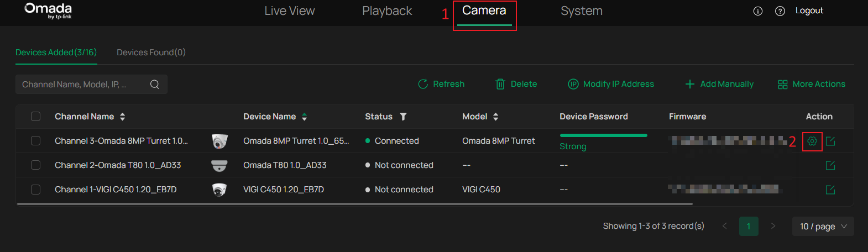Open More Actions menu
868x252 pixels.
click(x=812, y=84)
